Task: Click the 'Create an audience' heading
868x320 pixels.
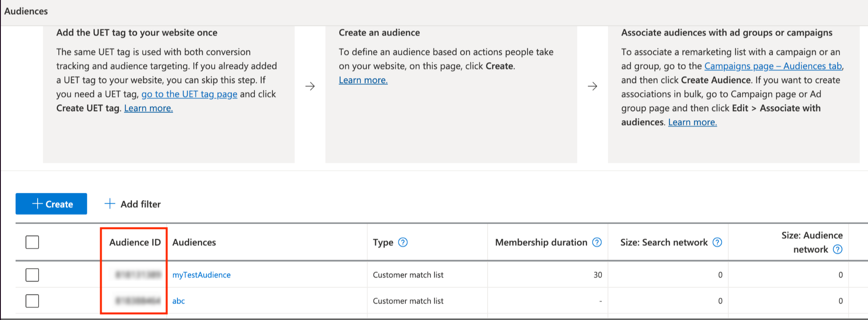Action: pyautogui.click(x=379, y=32)
